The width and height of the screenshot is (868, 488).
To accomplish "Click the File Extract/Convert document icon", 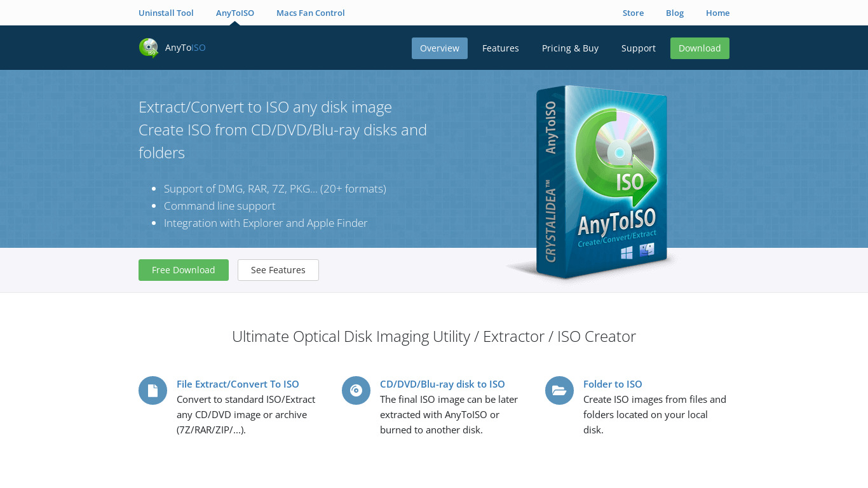I will [x=153, y=390].
